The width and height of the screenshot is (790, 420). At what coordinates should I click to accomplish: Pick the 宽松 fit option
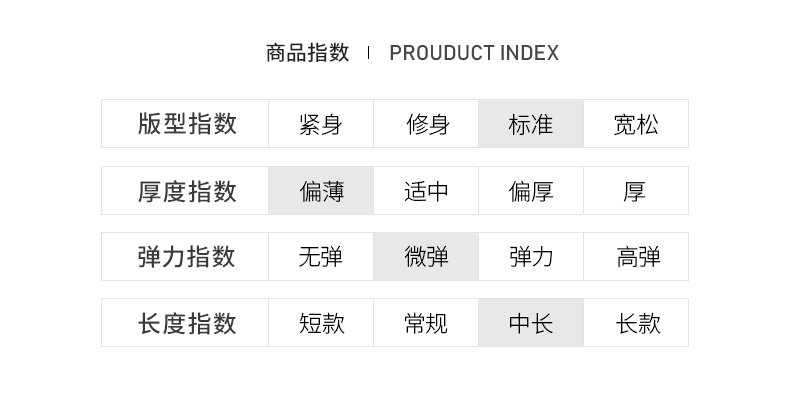[636, 124]
